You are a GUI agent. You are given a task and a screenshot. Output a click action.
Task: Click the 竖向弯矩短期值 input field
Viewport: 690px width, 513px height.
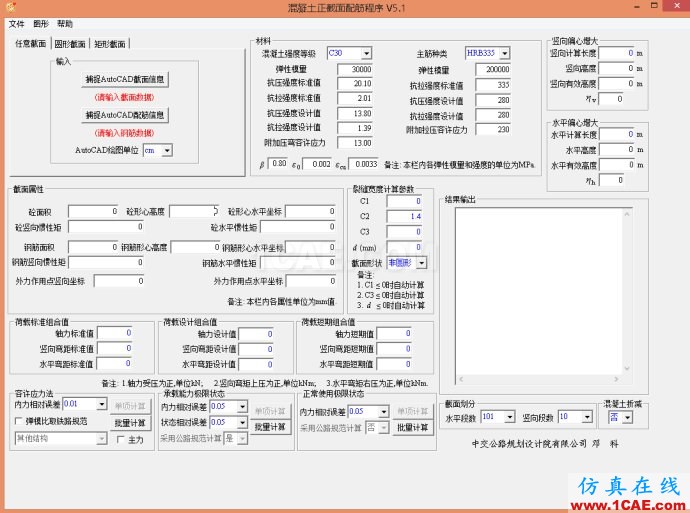click(x=394, y=349)
